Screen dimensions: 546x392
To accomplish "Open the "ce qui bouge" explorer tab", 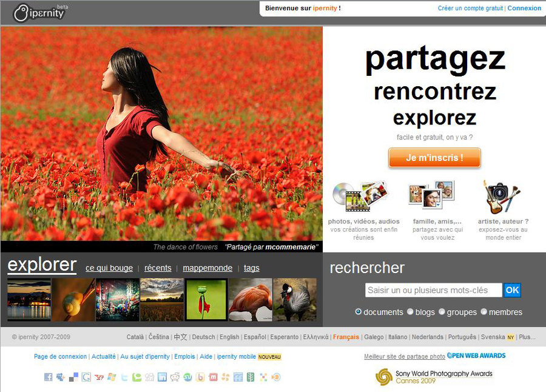I will click(x=109, y=268).
